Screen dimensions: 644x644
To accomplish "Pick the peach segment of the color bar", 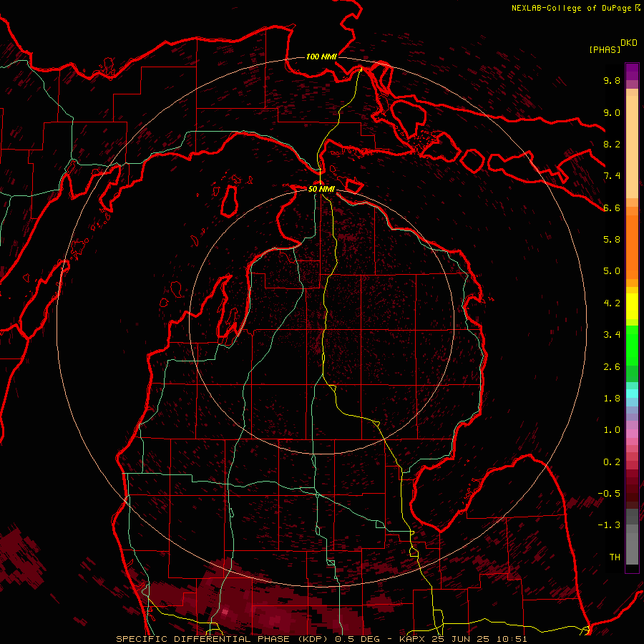I will point(632,148).
